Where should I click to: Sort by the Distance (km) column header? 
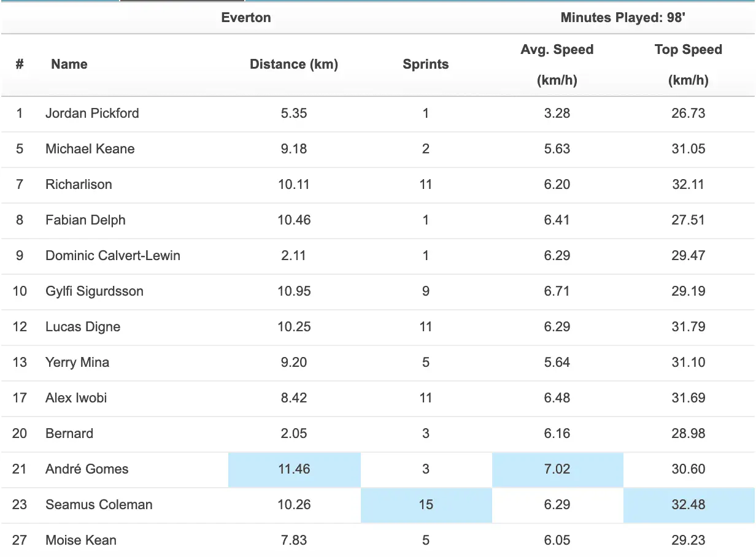[x=294, y=64]
